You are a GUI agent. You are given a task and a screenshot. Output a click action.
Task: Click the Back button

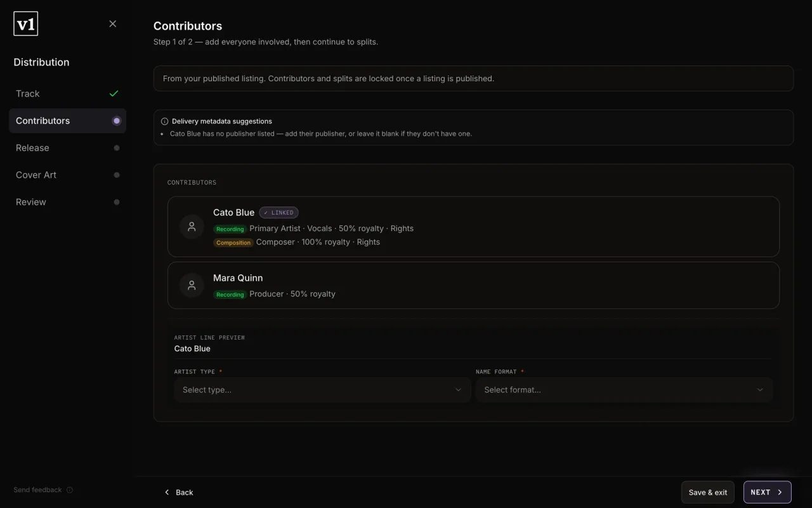[178, 492]
